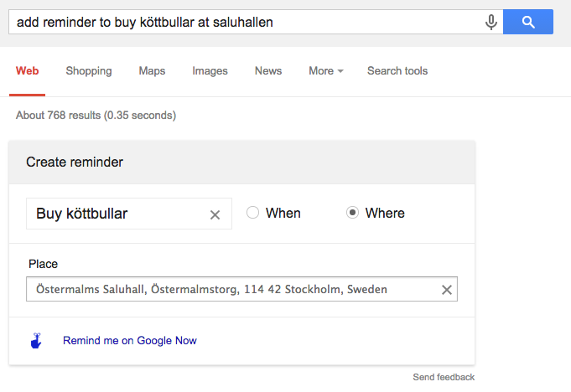Click the microphone voice search icon

[x=491, y=23]
